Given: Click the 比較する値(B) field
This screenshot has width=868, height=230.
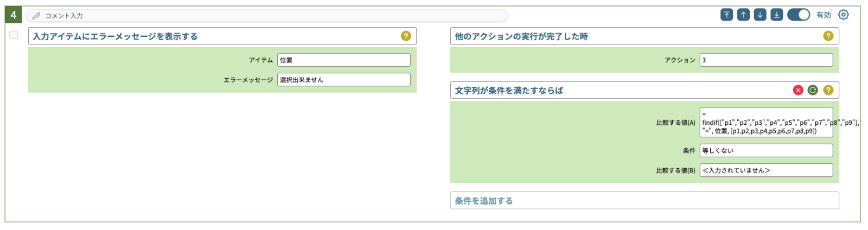Looking at the screenshot, I should [x=766, y=170].
